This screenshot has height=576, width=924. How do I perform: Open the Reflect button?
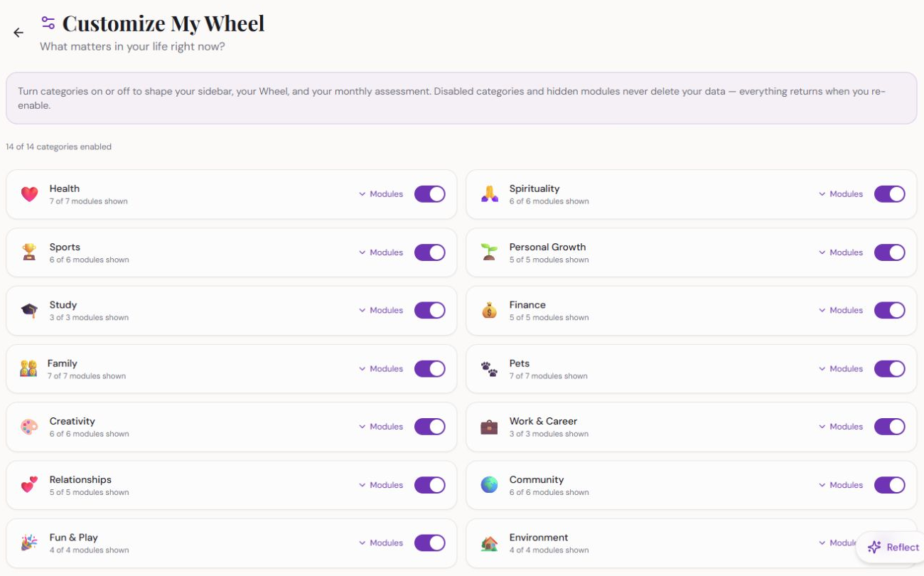(x=893, y=547)
